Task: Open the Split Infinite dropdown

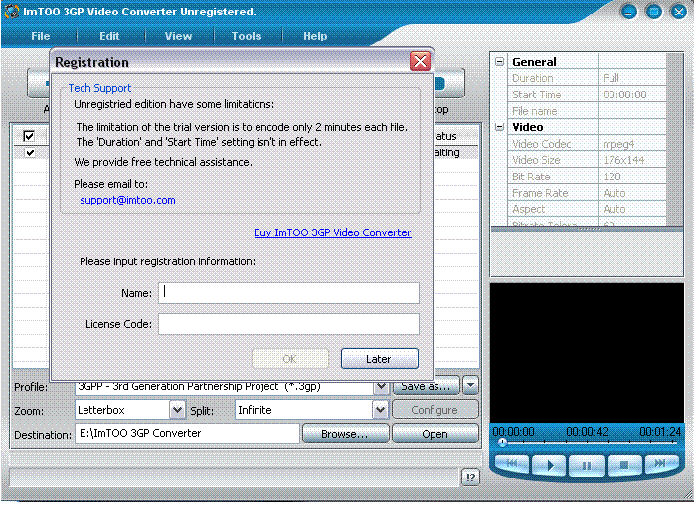Action: (x=381, y=410)
